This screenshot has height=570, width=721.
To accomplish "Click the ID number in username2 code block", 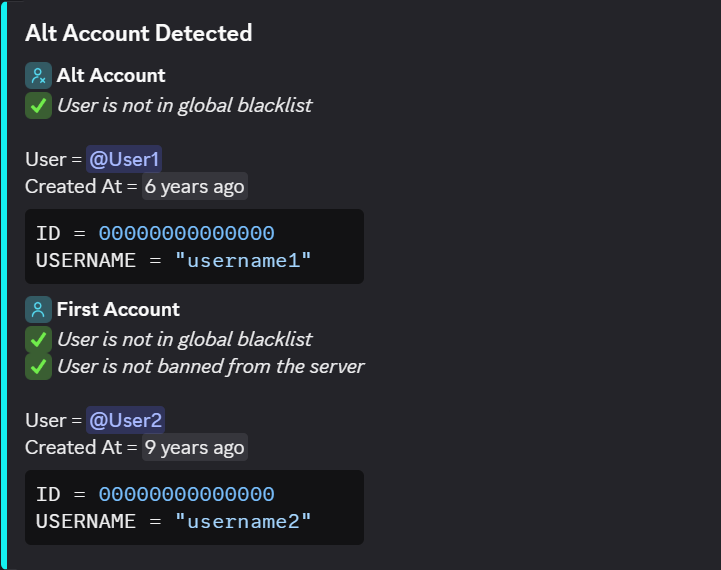I will pyautogui.click(x=186, y=494).
